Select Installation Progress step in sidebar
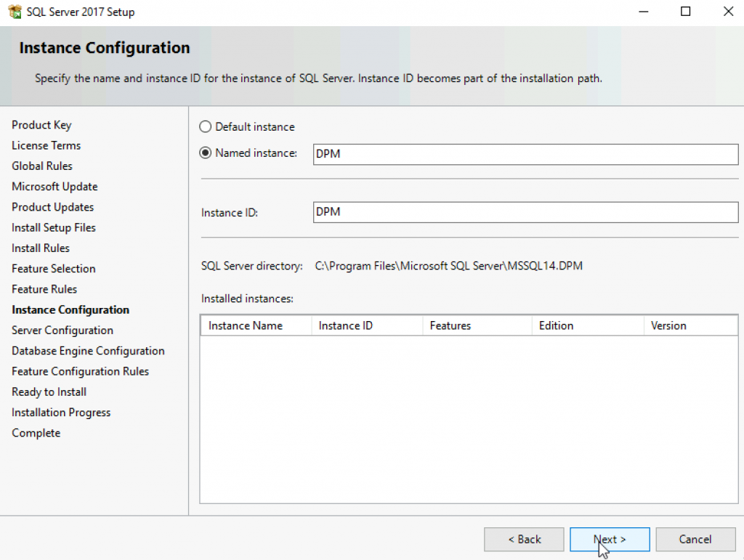 pos(61,413)
